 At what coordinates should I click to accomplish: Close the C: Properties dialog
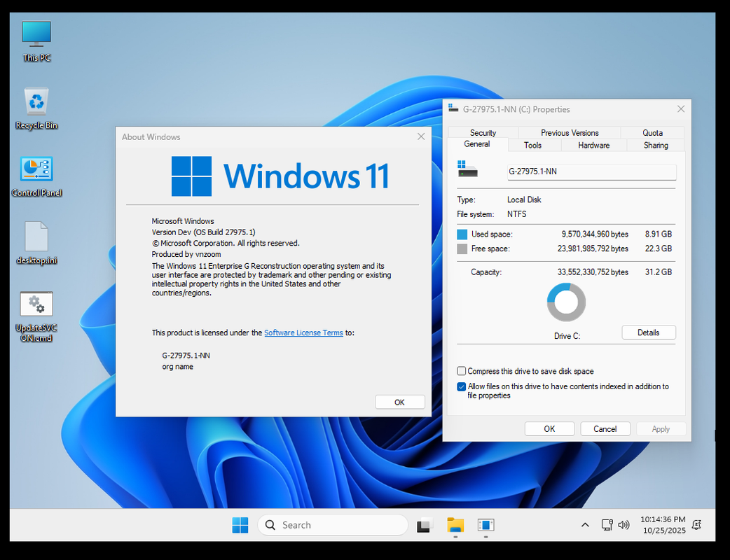(x=681, y=108)
